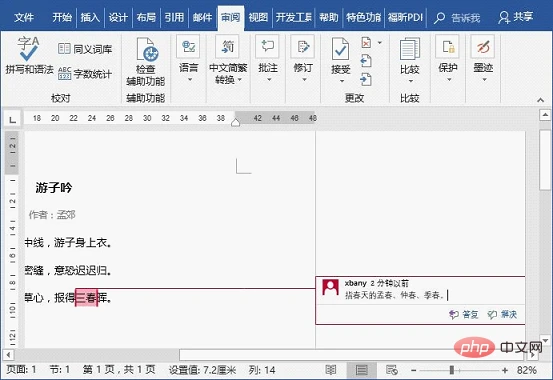
Task: Click the 列: 14 status entry
Action: [x=262, y=370]
